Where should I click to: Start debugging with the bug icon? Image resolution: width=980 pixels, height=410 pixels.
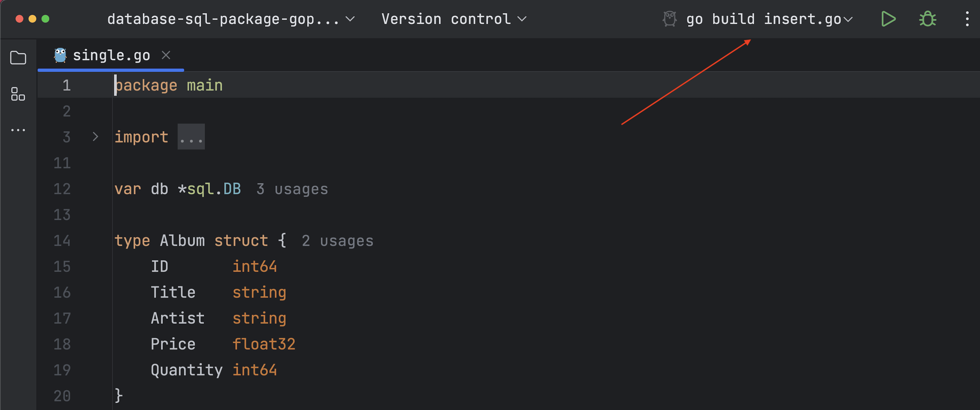927,19
